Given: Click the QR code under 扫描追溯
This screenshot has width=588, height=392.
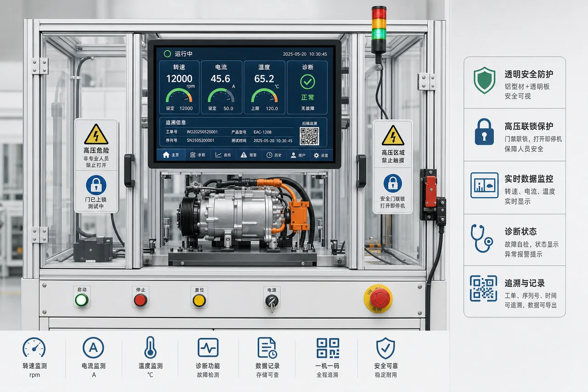Looking at the screenshot, I should [309, 136].
